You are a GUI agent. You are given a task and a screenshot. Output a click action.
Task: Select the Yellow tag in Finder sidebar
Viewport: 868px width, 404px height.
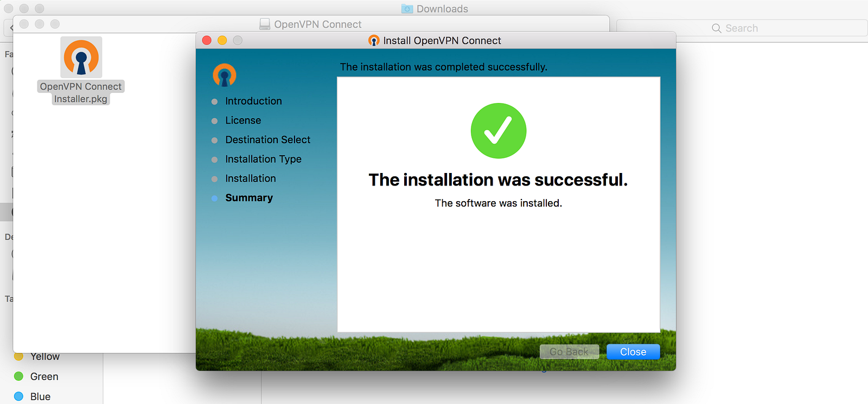click(x=37, y=356)
